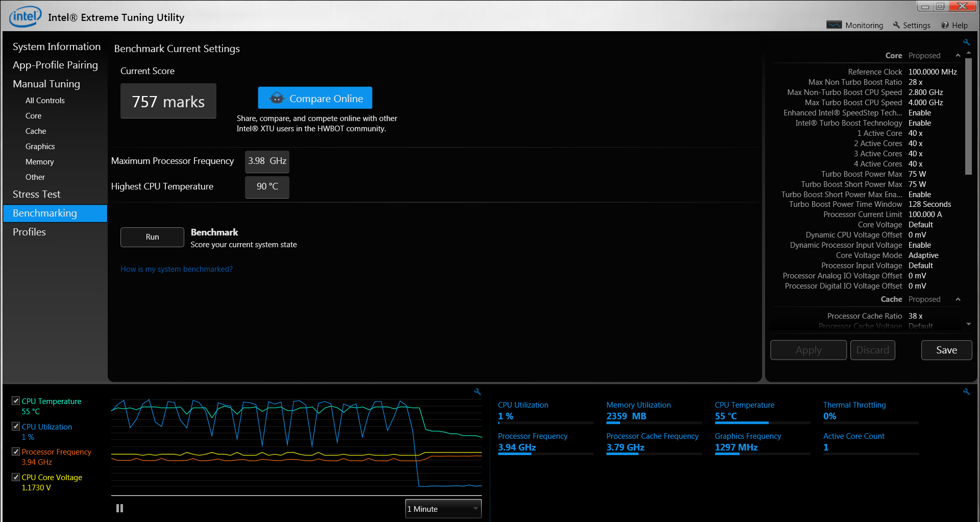Click wrench icon above the settings panel
980x522 pixels.
click(966, 42)
